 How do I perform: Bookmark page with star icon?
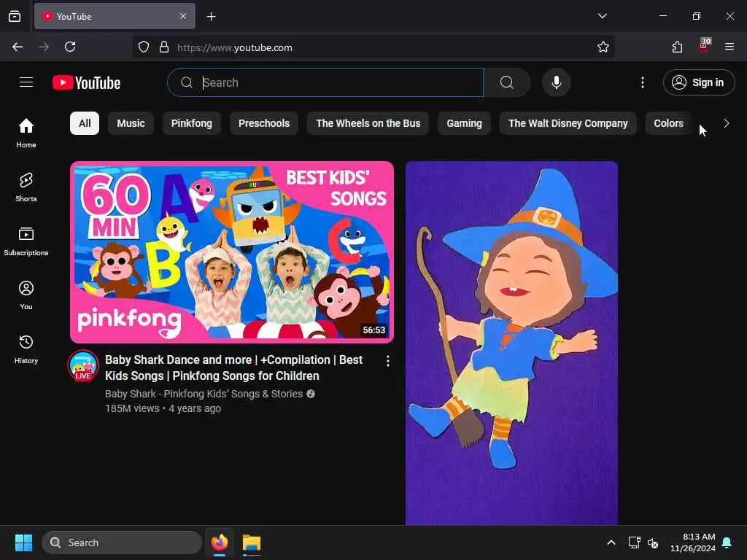click(603, 47)
